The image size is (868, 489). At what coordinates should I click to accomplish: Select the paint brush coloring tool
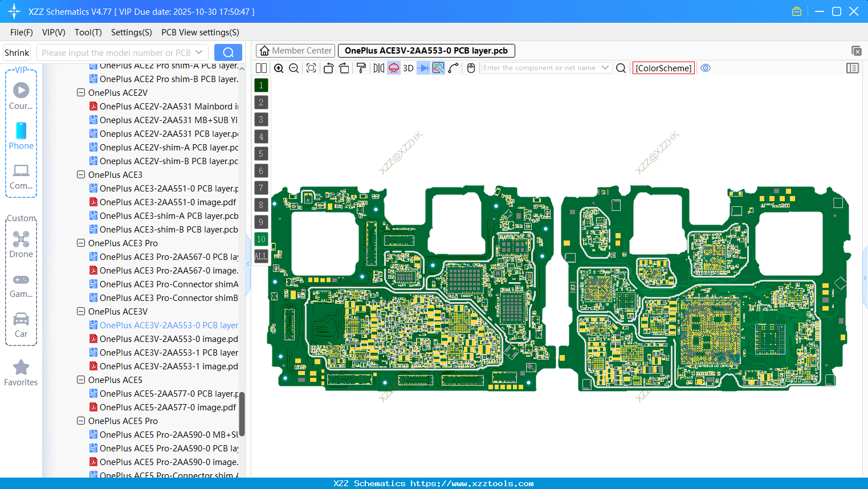[x=361, y=68]
